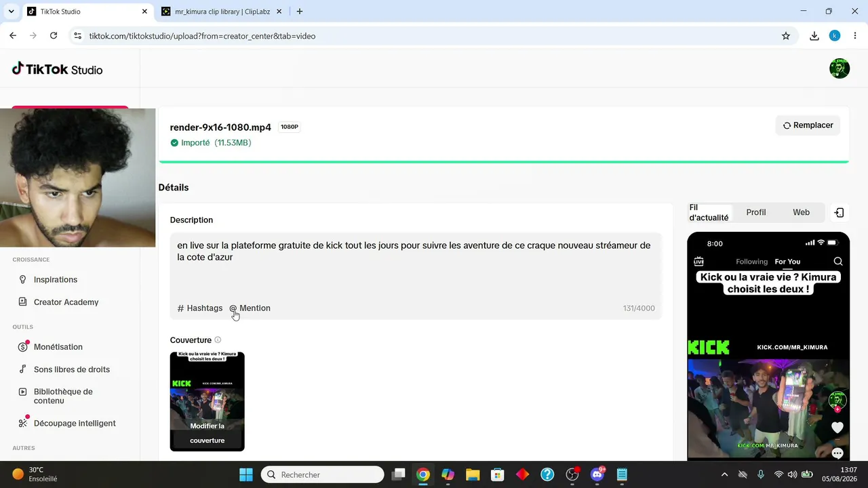Open Task View in the taskbar

point(399,474)
